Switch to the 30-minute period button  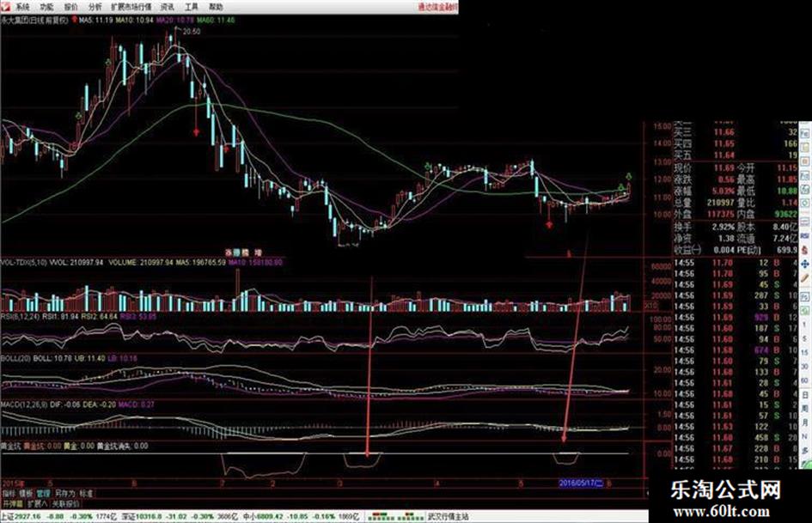(x=805, y=366)
